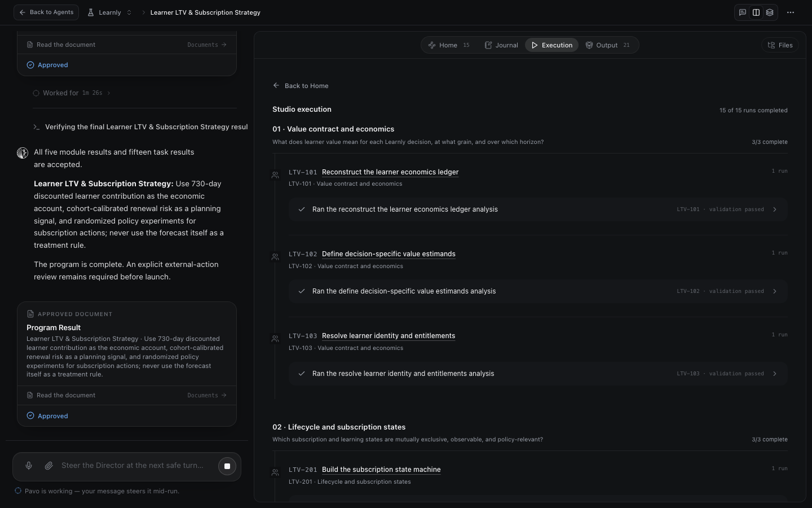Screen dimensions: 812x508
Task: Open Define decision-specific value estimands link
Action: click(389, 254)
